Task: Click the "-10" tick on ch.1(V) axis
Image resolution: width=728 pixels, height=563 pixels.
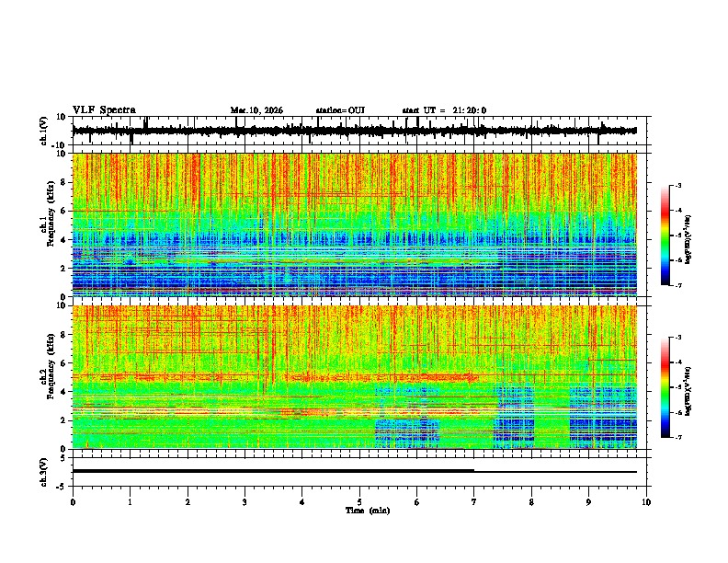Action: [60, 145]
